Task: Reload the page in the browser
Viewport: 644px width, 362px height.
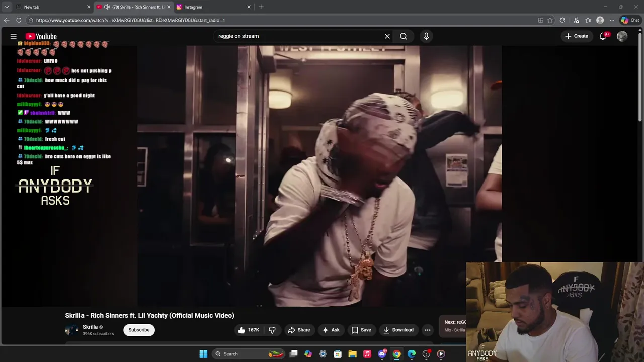Action: coord(19,20)
